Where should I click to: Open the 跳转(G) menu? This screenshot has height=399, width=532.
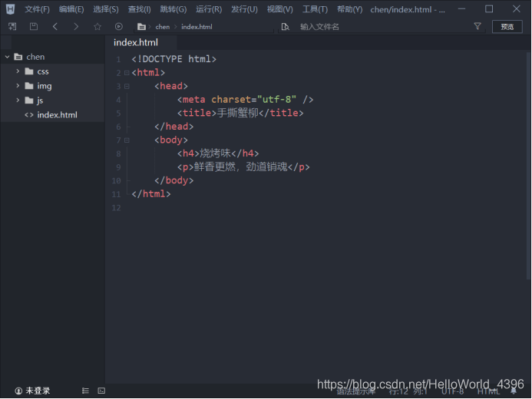click(x=173, y=9)
